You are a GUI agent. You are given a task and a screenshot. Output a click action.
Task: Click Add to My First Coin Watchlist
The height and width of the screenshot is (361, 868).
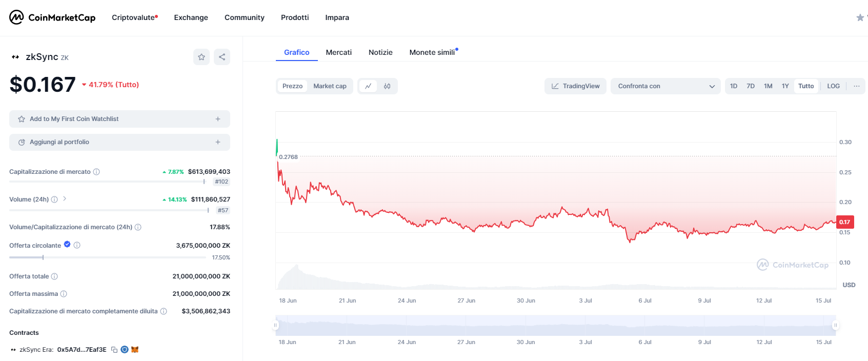[119, 119]
